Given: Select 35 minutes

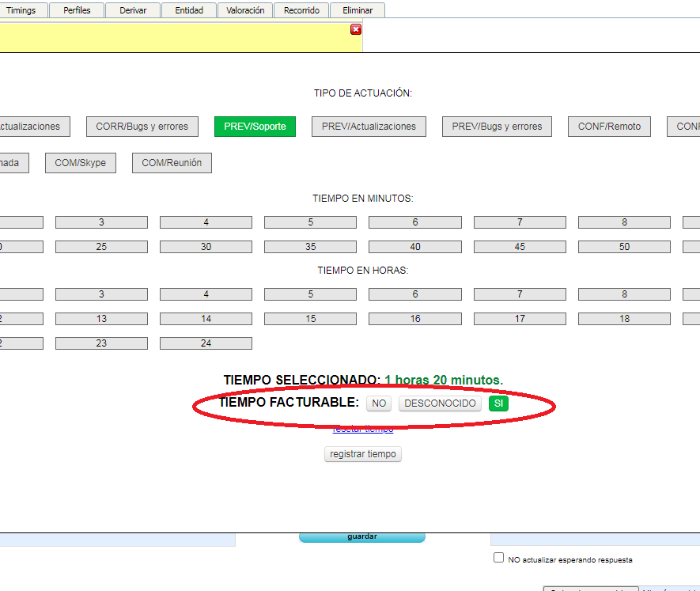Looking at the screenshot, I should pos(310,247).
